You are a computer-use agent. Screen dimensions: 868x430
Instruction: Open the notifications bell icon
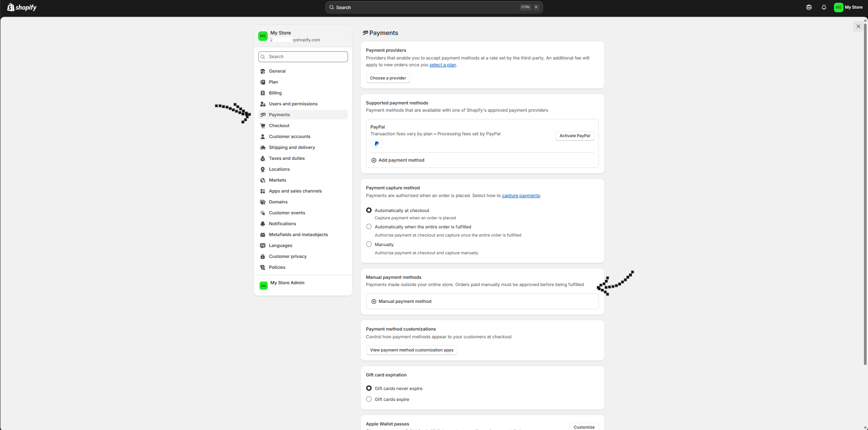pyautogui.click(x=824, y=7)
